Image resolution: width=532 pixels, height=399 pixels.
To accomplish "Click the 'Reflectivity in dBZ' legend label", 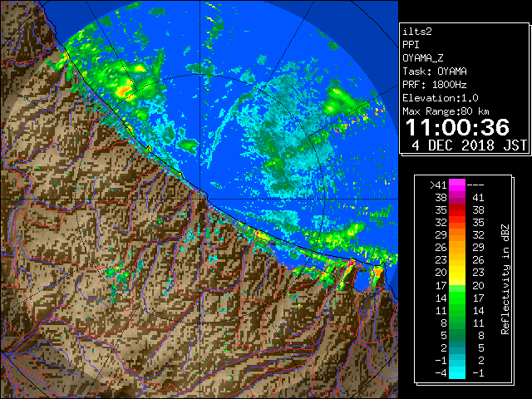I will pyautogui.click(x=505, y=279).
